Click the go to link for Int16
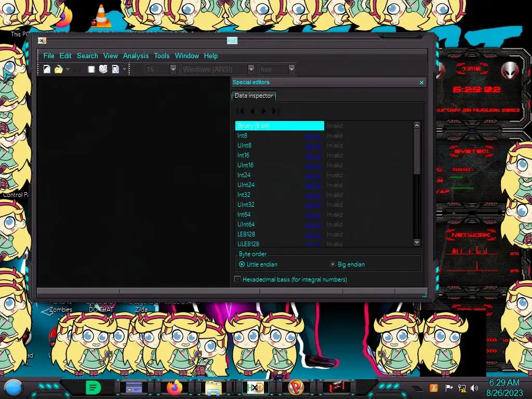This screenshot has width=532, height=399. coord(313,156)
